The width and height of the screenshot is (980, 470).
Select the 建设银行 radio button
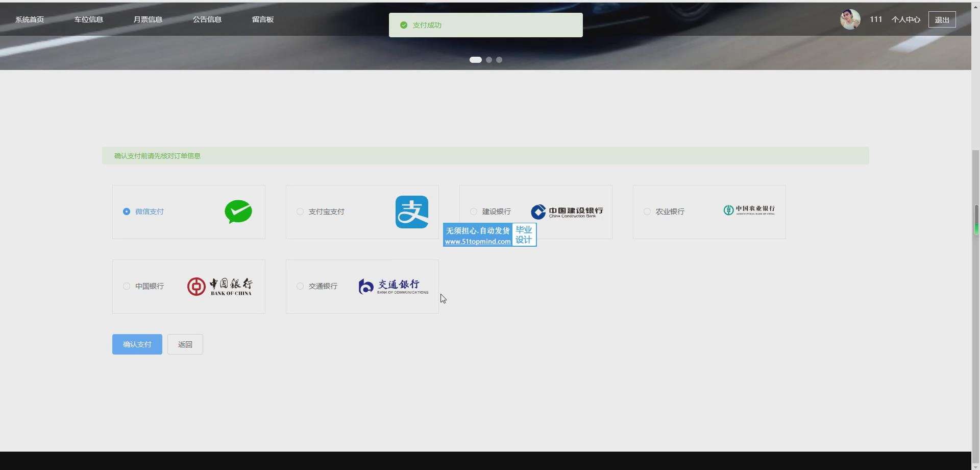pyautogui.click(x=474, y=212)
